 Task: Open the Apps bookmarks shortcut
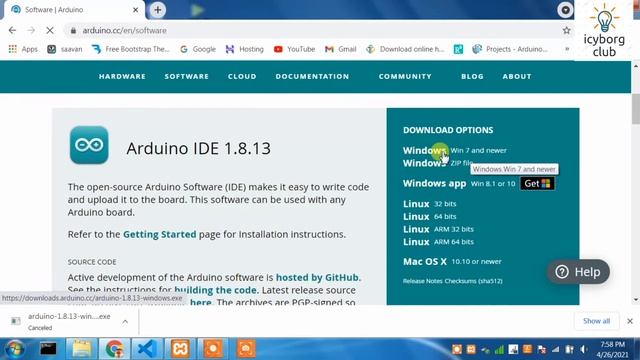[x=23, y=49]
